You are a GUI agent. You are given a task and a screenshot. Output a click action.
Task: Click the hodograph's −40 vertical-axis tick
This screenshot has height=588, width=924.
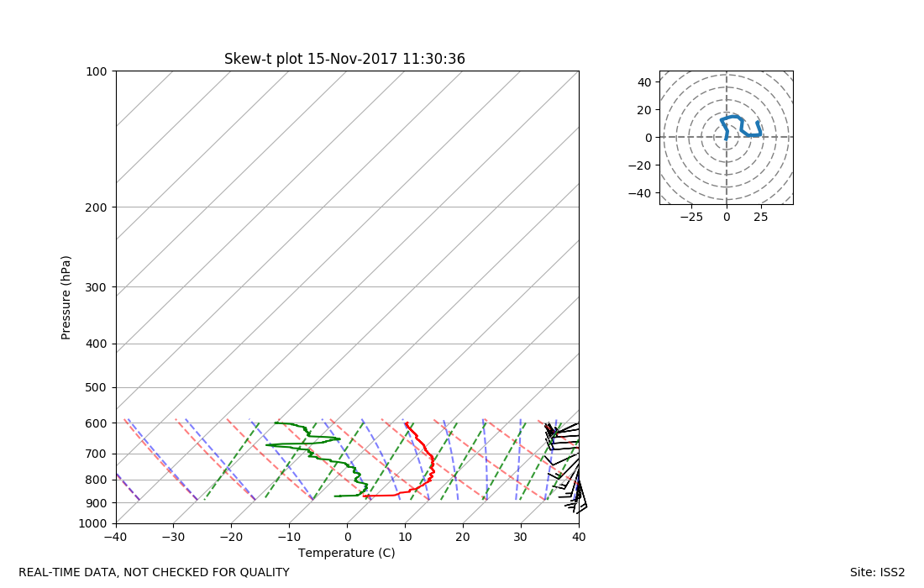639,193
